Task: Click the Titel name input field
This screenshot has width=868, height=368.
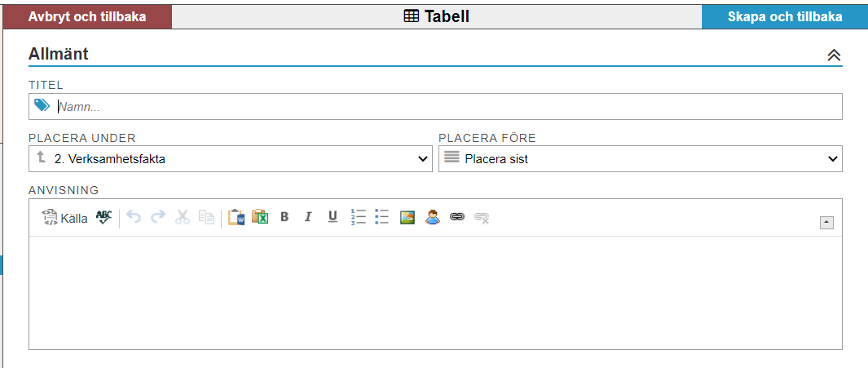Action: click(447, 107)
